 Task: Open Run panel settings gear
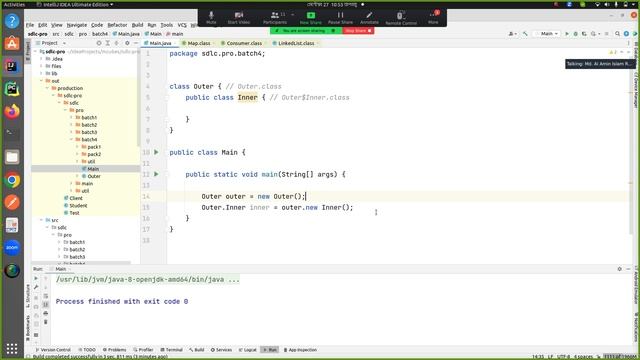click(620, 269)
